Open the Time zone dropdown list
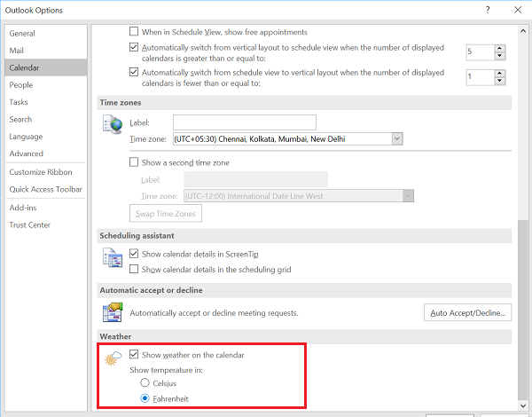The height and width of the screenshot is (417, 532). [x=397, y=138]
